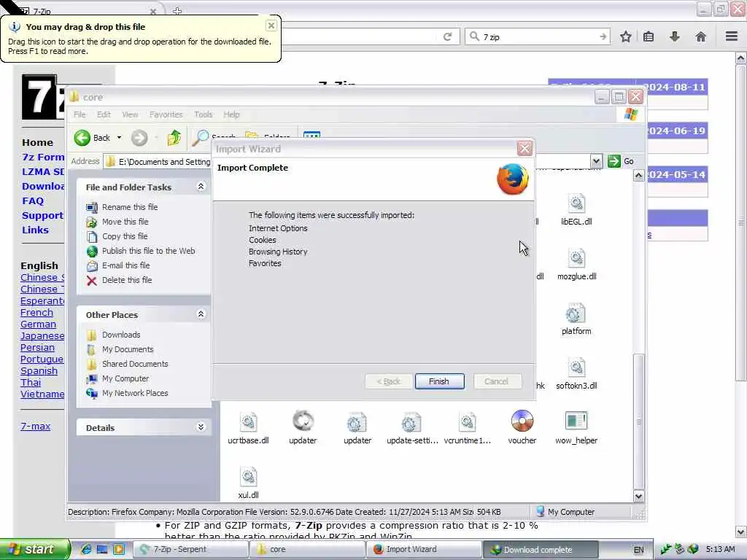Collapse Other Places panel
Viewport: 747px width, 560px height.
click(201, 314)
